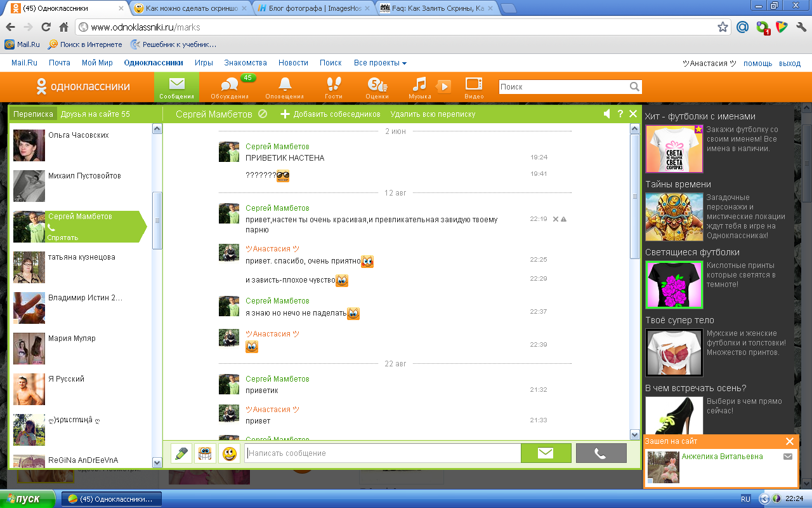Open Знакомства in the top menu
This screenshot has width=812, height=508.
pos(246,63)
